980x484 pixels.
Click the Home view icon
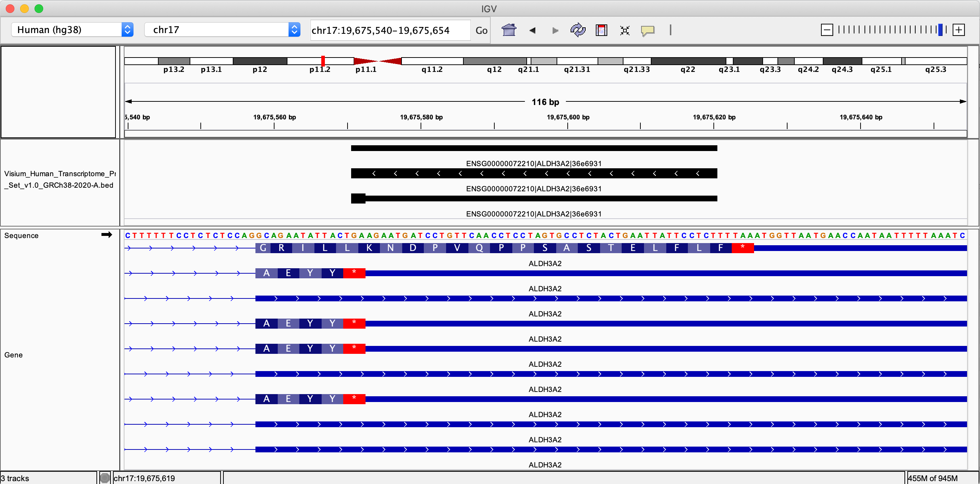[x=509, y=30]
